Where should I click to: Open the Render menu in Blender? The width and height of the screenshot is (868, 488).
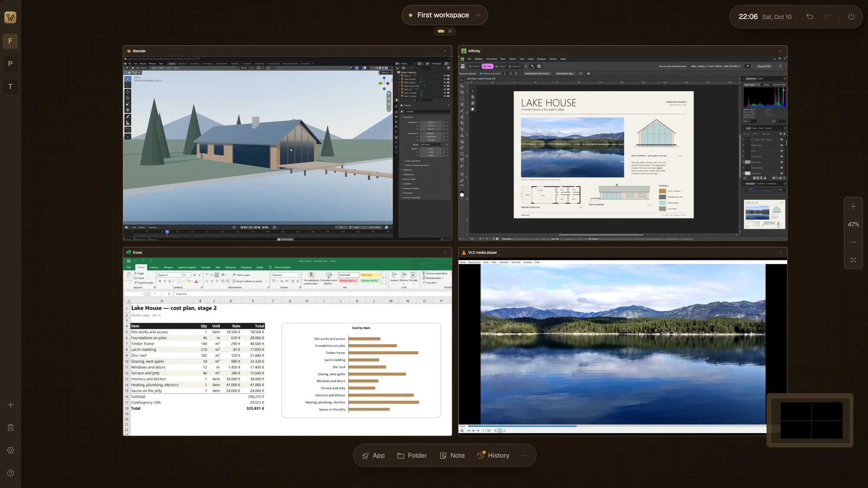tap(143, 64)
